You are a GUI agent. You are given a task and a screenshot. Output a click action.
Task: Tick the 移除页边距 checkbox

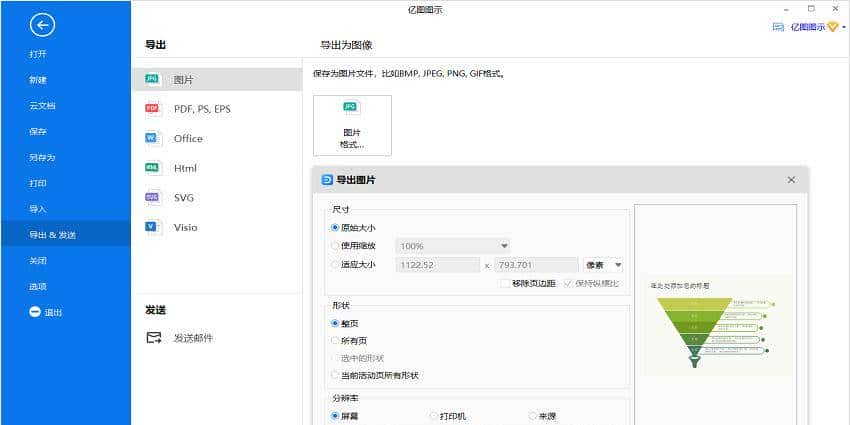505,283
